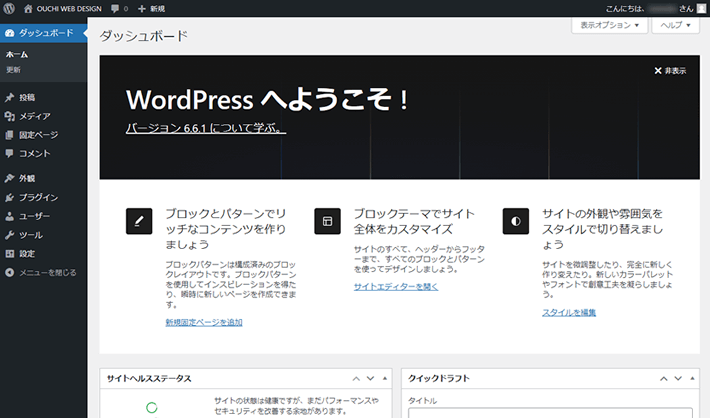Click the 投稿 pushpin icon
710x418 pixels.
(10, 97)
